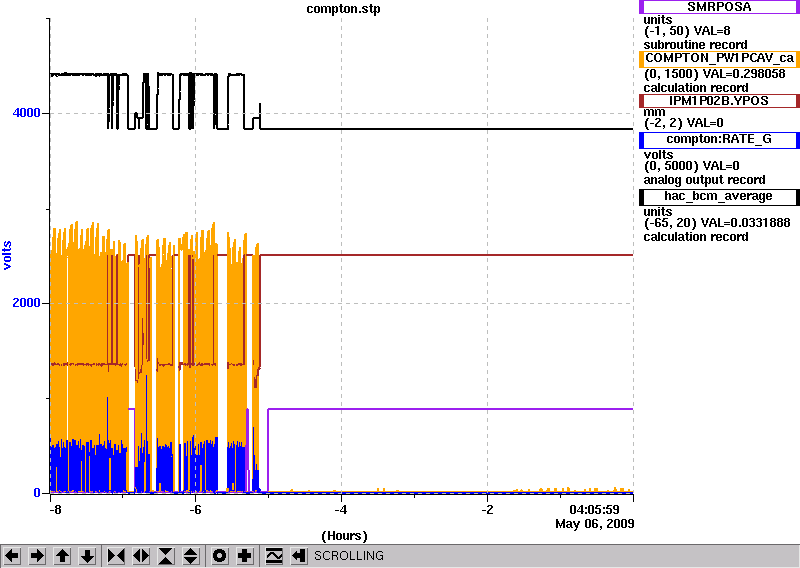Click the (Hours) x-axis label
This screenshot has height=568, width=800.
tap(344, 536)
